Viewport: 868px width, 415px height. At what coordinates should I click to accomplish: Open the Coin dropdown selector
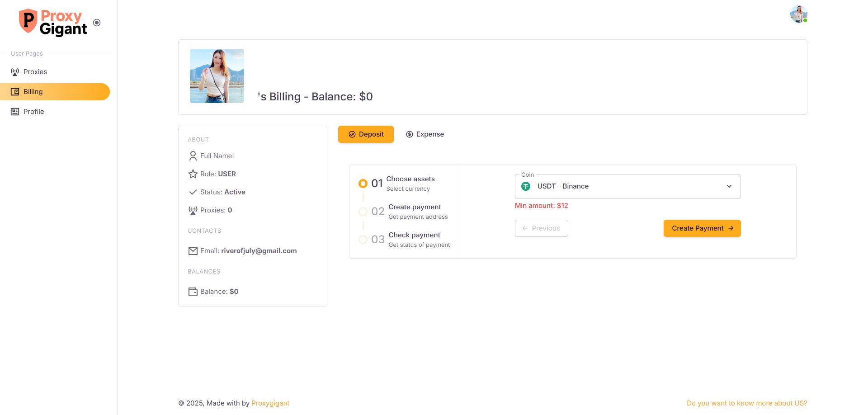pos(627,186)
